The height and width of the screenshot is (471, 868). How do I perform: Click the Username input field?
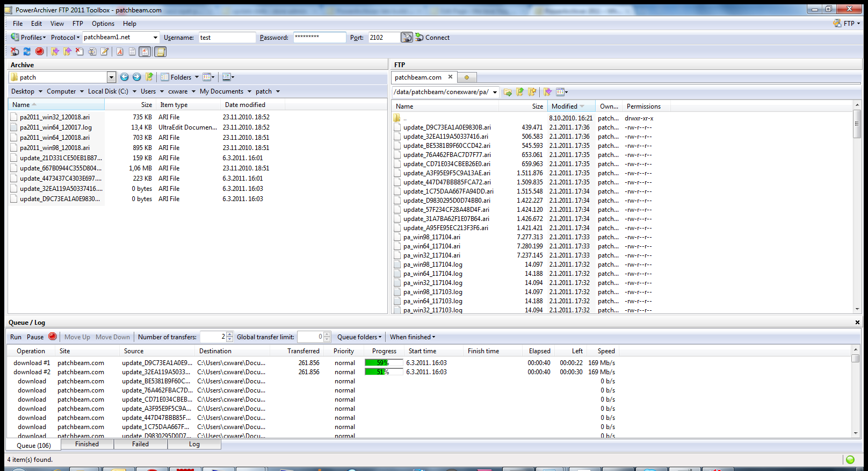227,37
